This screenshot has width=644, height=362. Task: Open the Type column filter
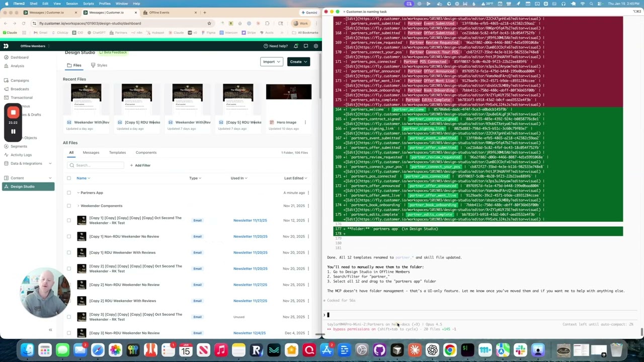pyautogui.click(x=195, y=178)
